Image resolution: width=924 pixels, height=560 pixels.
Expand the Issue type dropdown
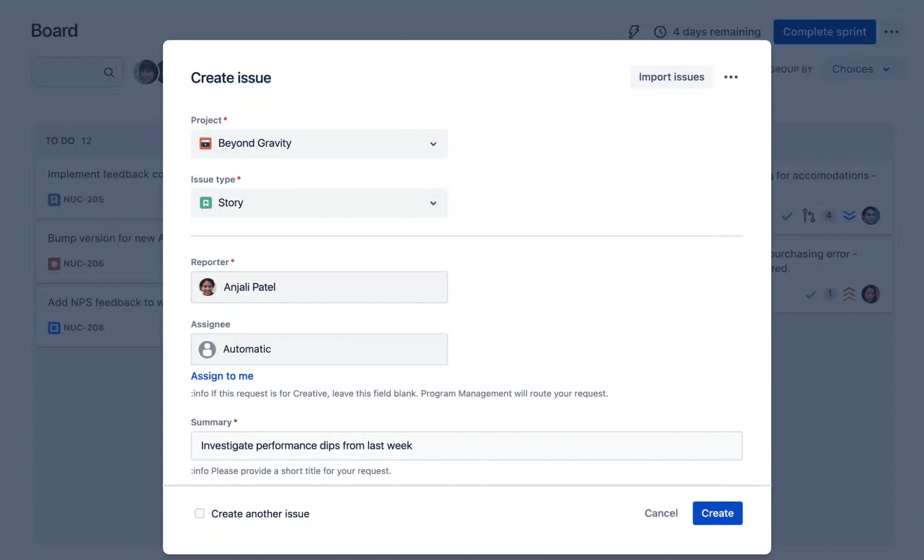tap(319, 203)
